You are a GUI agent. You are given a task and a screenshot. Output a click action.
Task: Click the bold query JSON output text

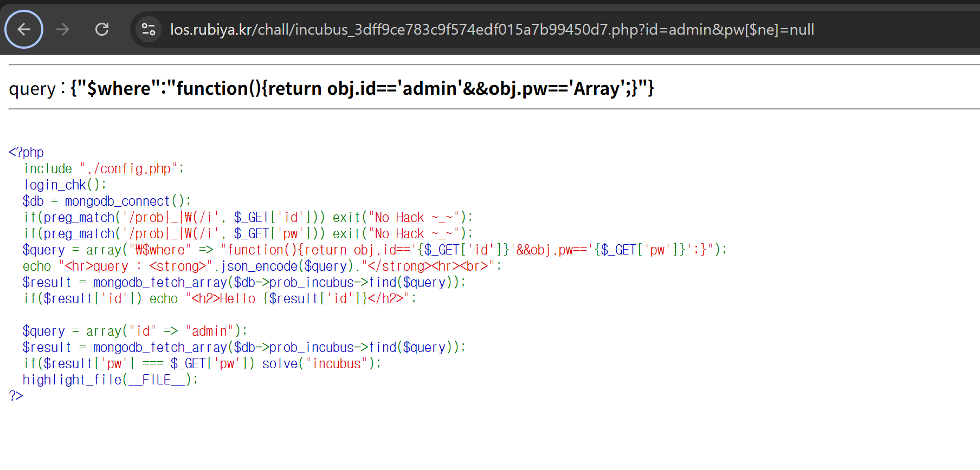pos(362,88)
